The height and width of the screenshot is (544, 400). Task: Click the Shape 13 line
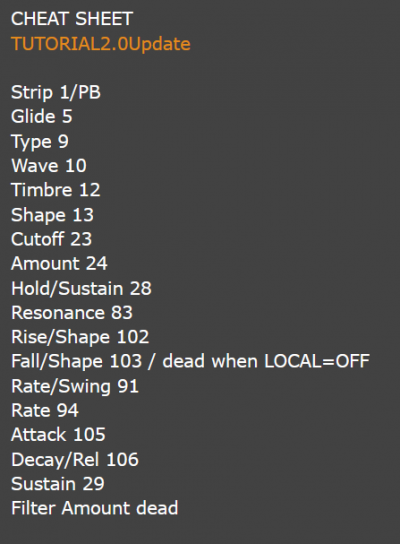(x=52, y=215)
